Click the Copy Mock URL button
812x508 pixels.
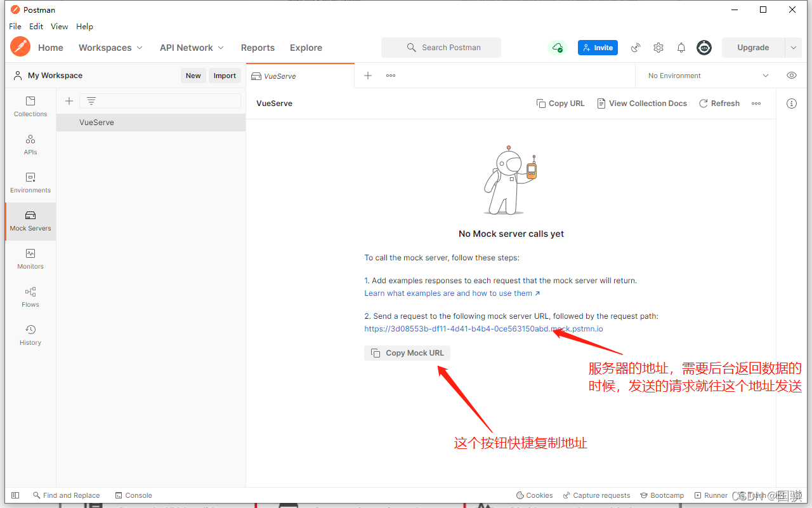tap(407, 353)
